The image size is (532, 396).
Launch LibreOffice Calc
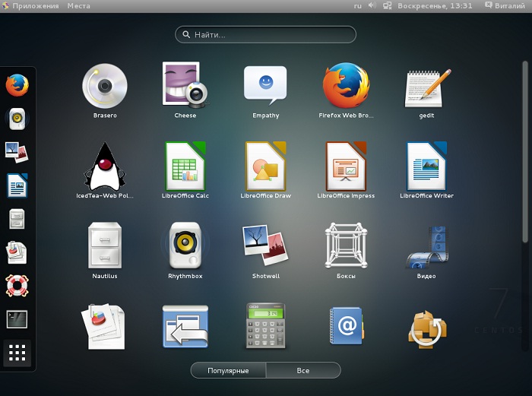tap(185, 166)
